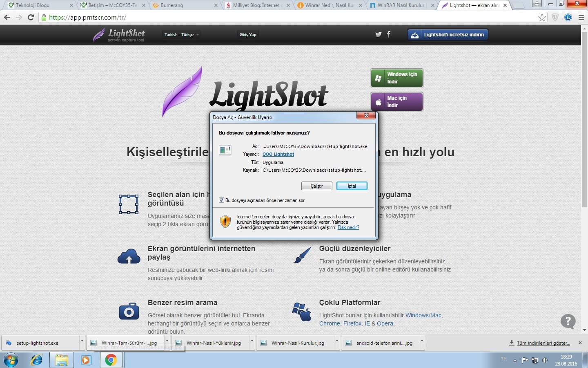
Task: Click the Çalıştır button in the dialog
Action: (317, 186)
